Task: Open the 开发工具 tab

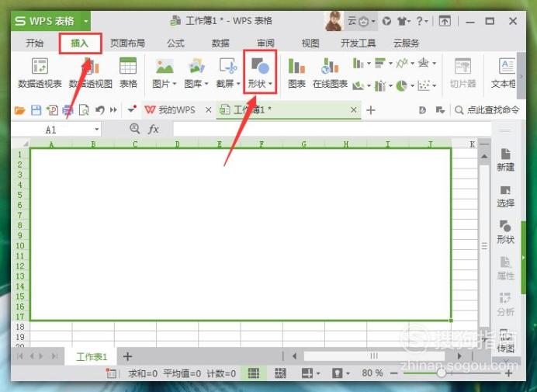Action: coord(359,43)
